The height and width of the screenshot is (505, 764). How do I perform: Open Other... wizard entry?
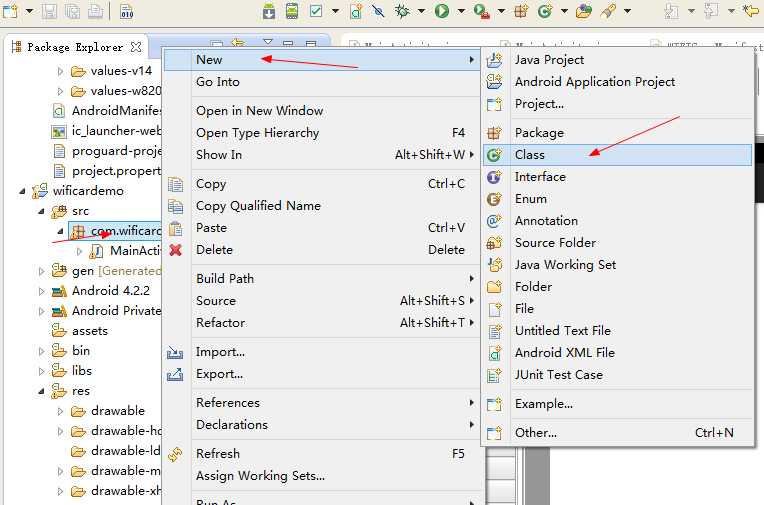point(617,432)
